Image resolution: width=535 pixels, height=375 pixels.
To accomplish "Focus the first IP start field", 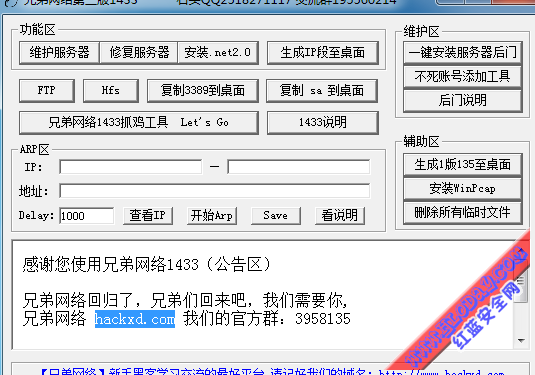I will 131,167.
